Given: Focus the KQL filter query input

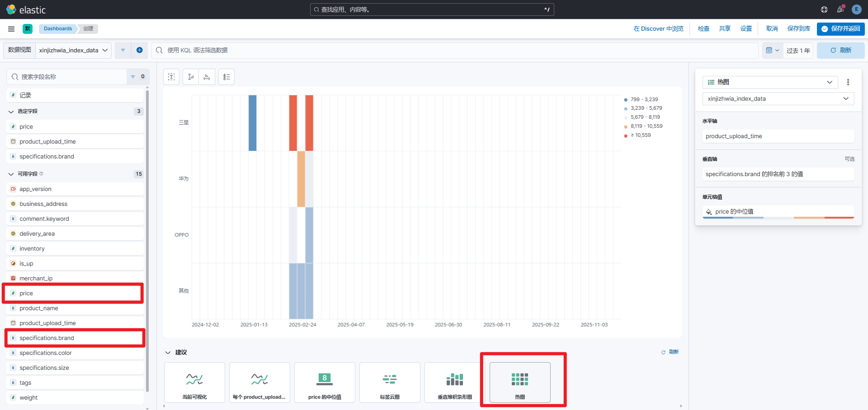Looking at the screenshot, I should click(x=455, y=50).
